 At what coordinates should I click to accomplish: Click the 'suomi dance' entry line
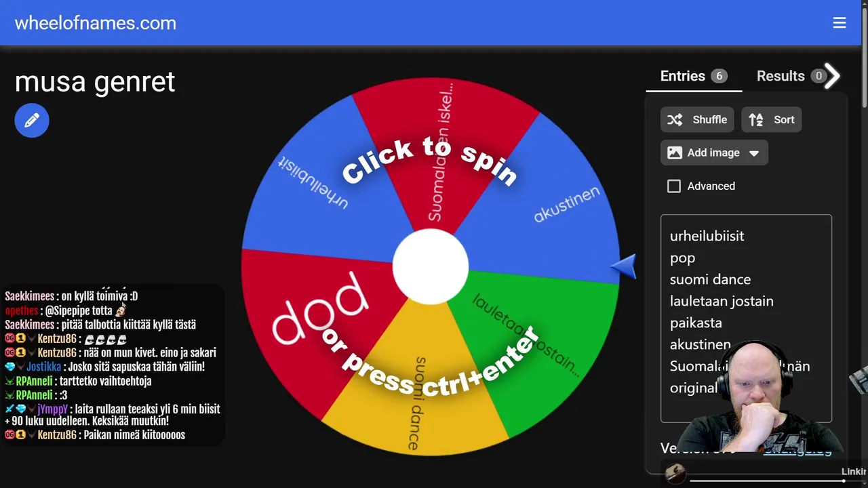(710, 279)
